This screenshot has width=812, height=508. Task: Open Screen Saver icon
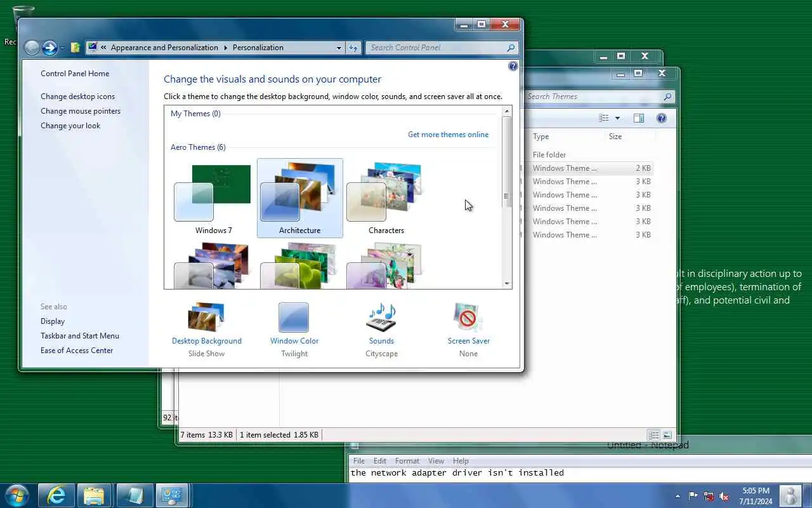[x=468, y=317]
